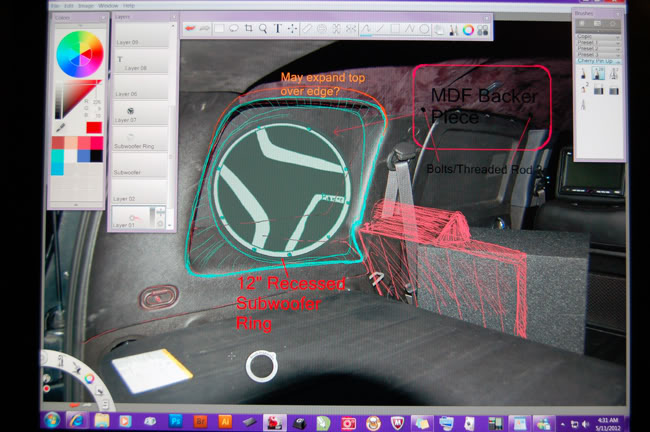Screen dimensions: 650x432
Task: Pick the blue swatch in Colors panel
Action: (x=84, y=156)
